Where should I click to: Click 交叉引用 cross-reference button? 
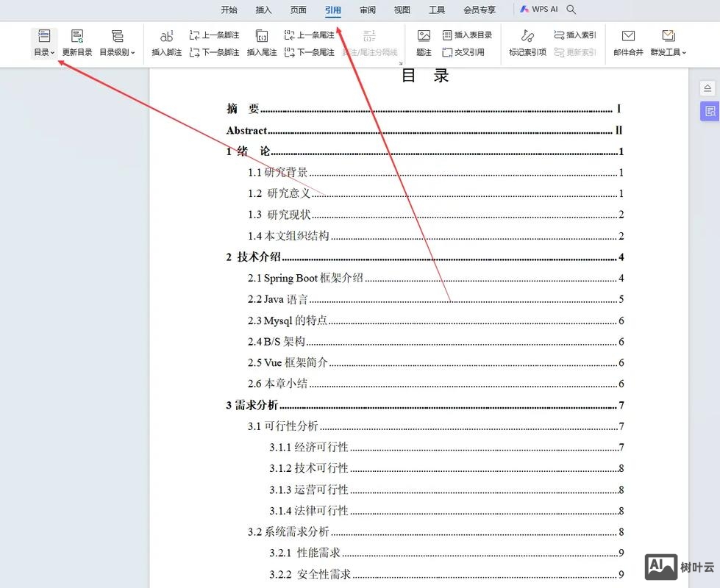tap(463, 52)
